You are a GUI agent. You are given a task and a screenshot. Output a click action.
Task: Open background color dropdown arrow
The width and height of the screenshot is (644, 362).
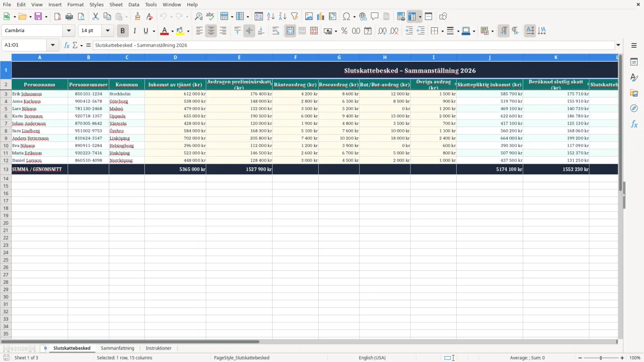pyautogui.click(x=188, y=31)
